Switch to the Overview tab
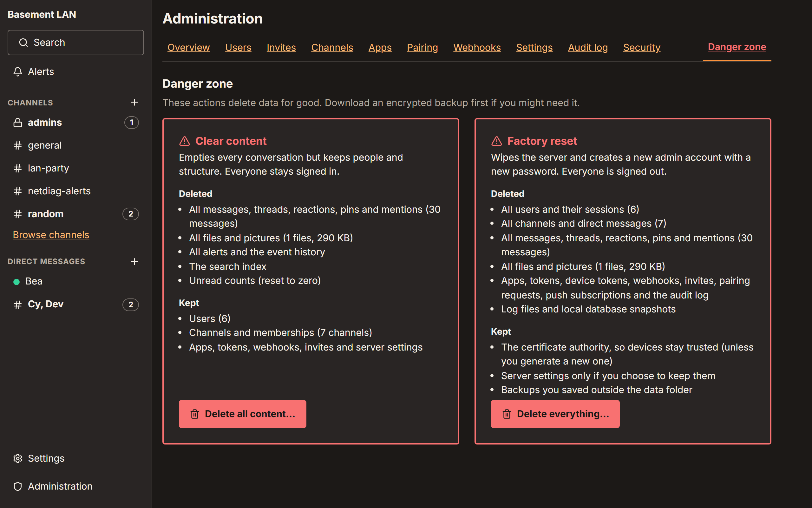The image size is (812, 508). point(189,47)
